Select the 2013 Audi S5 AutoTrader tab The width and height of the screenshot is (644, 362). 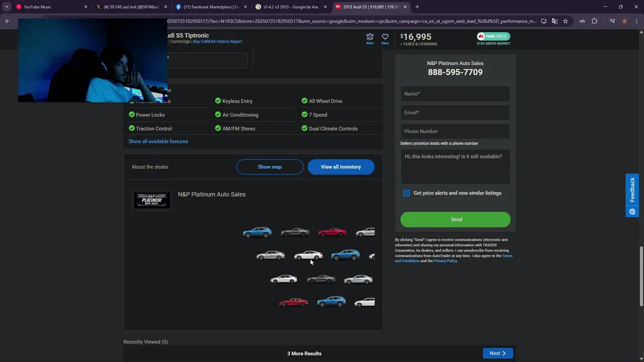(370, 7)
